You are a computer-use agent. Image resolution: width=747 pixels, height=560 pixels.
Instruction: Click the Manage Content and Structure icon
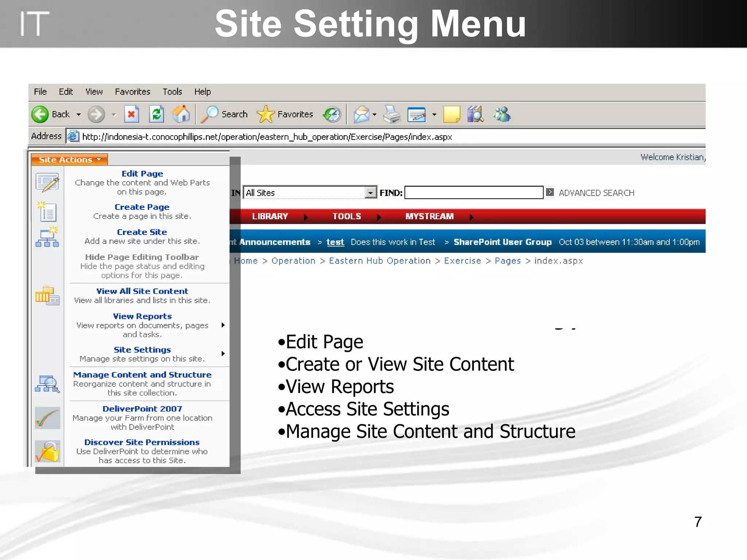pyautogui.click(x=47, y=384)
